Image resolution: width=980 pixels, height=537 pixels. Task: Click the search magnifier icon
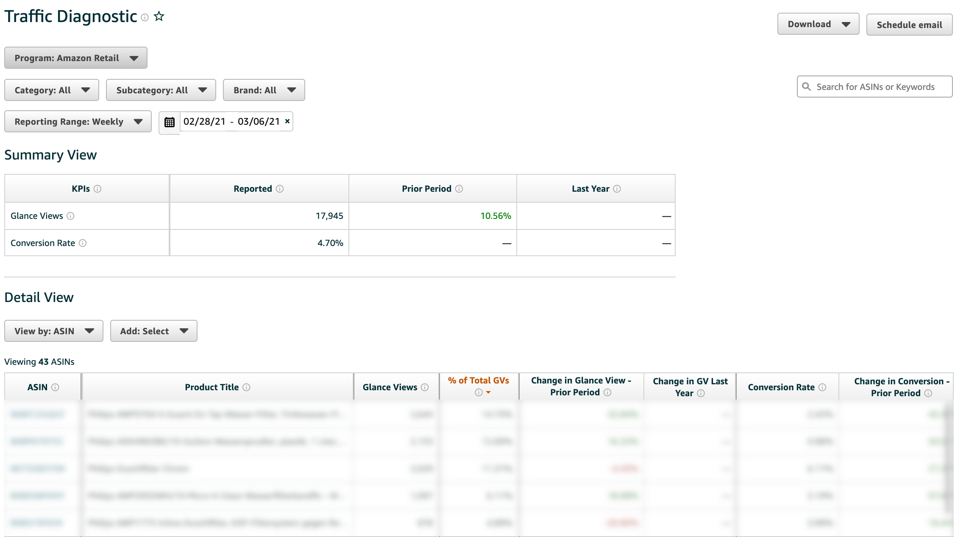tap(807, 87)
